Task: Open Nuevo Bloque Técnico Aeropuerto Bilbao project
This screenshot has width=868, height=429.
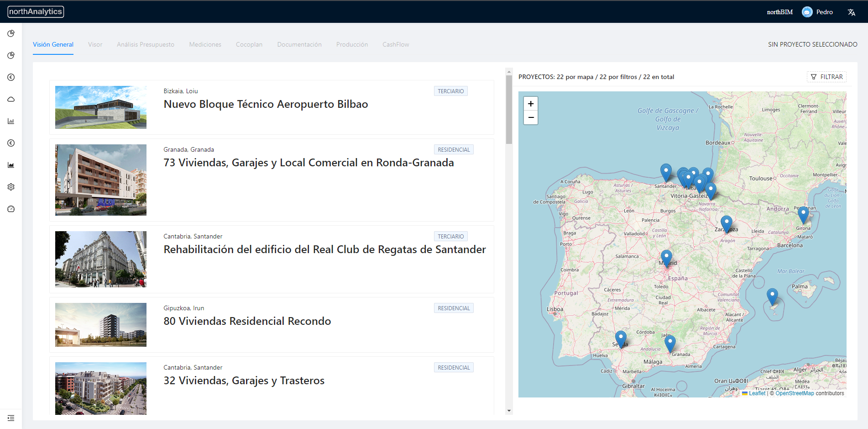Action: [266, 104]
